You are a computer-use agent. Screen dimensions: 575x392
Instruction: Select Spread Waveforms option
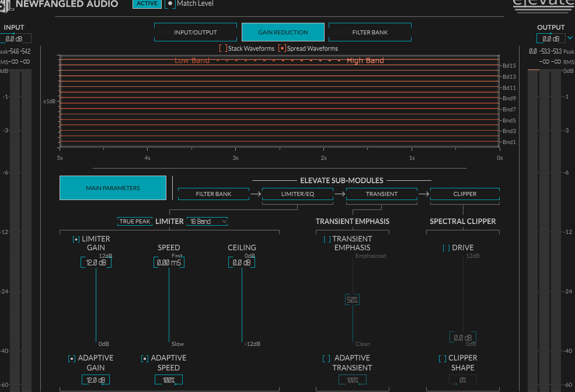tap(282, 48)
